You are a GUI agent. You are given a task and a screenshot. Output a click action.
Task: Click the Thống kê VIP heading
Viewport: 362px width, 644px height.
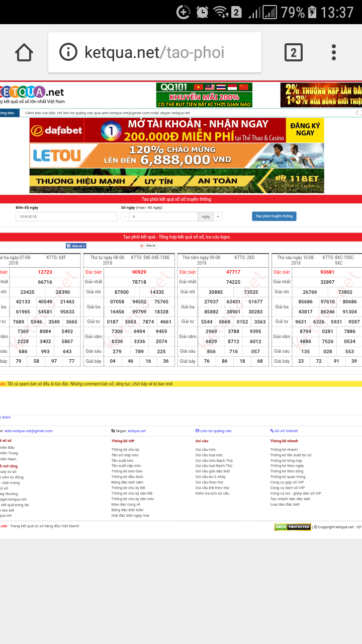click(x=123, y=441)
